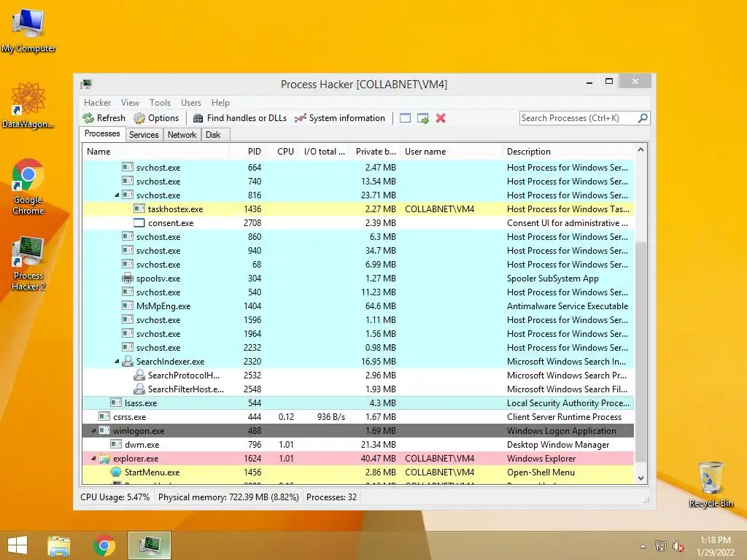Select the My Computer desktop icon
747x560 pixels.
tap(28, 31)
